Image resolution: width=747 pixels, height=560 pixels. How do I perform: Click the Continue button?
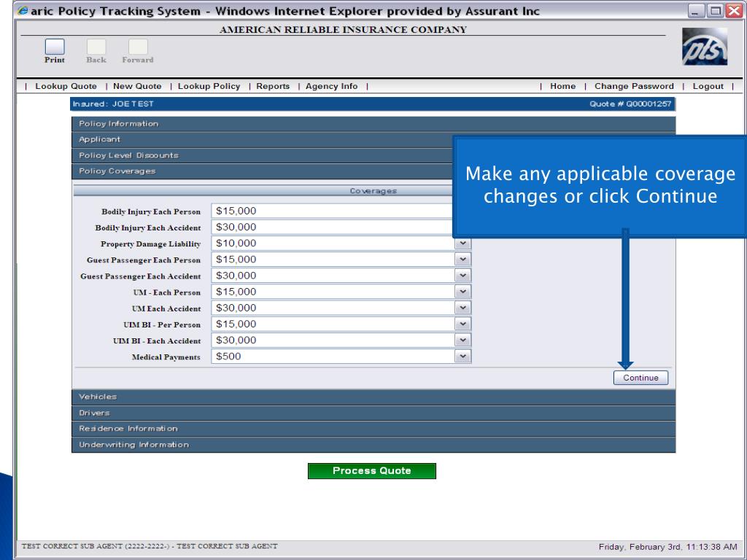(x=640, y=378)
